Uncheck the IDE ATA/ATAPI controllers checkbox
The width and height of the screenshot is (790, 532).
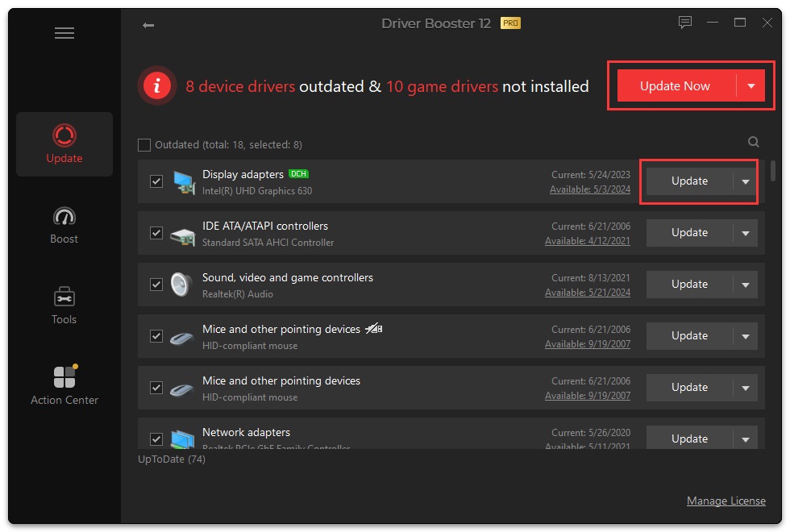coord(156,233)
